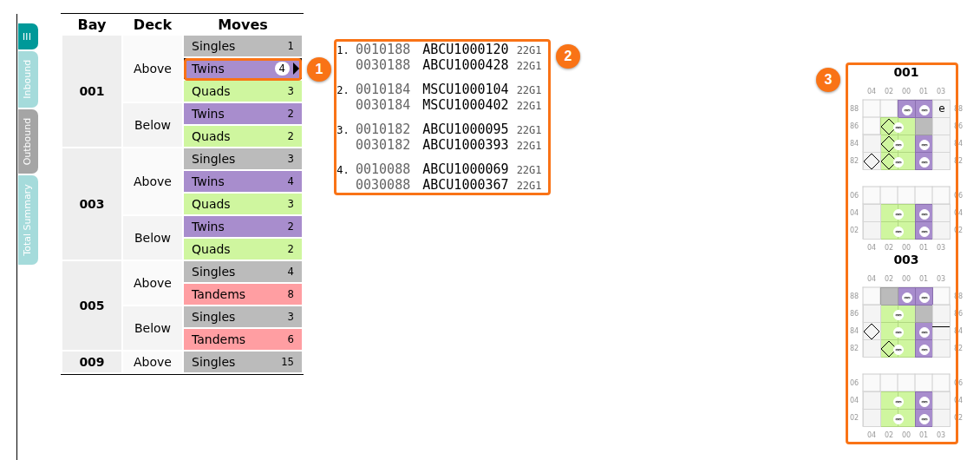
Task: Click bay 001 tier 88 slot marked e
Action: (x=941, y=108)
